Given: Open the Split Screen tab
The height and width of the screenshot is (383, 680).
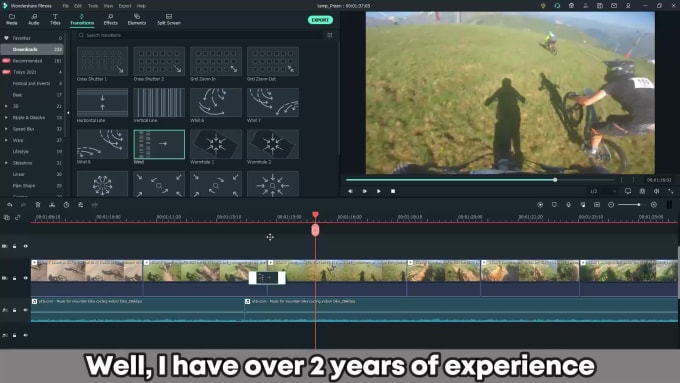Looking at the screenshot, I should [169, 20].
